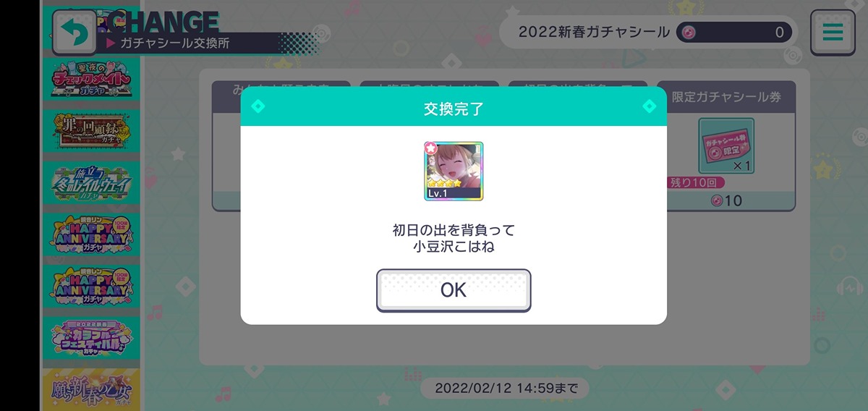Choose the 鏡音リン Happy Anniversary gacha banner
Screen dimensions: 868x411
pyautogui.click(x=91, y=233)
